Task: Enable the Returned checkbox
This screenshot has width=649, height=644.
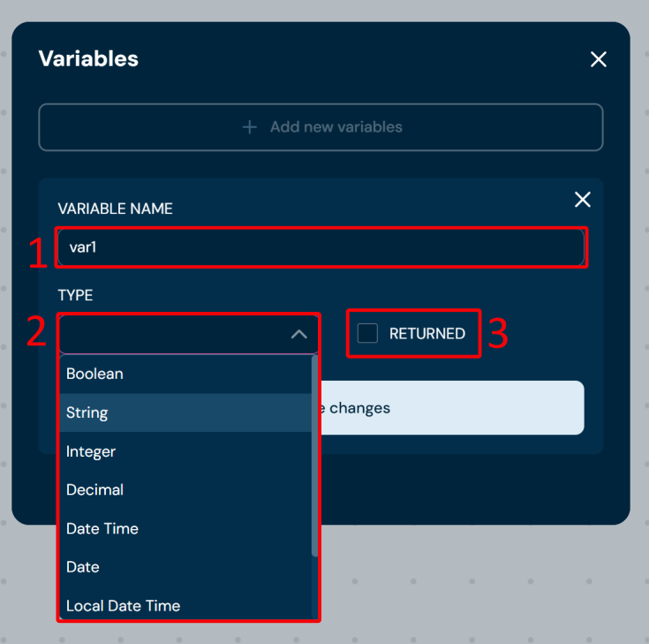Action: (367, 333)
